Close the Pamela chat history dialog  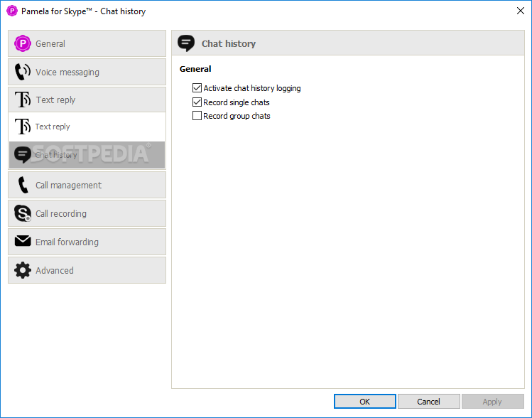[521, 11]
